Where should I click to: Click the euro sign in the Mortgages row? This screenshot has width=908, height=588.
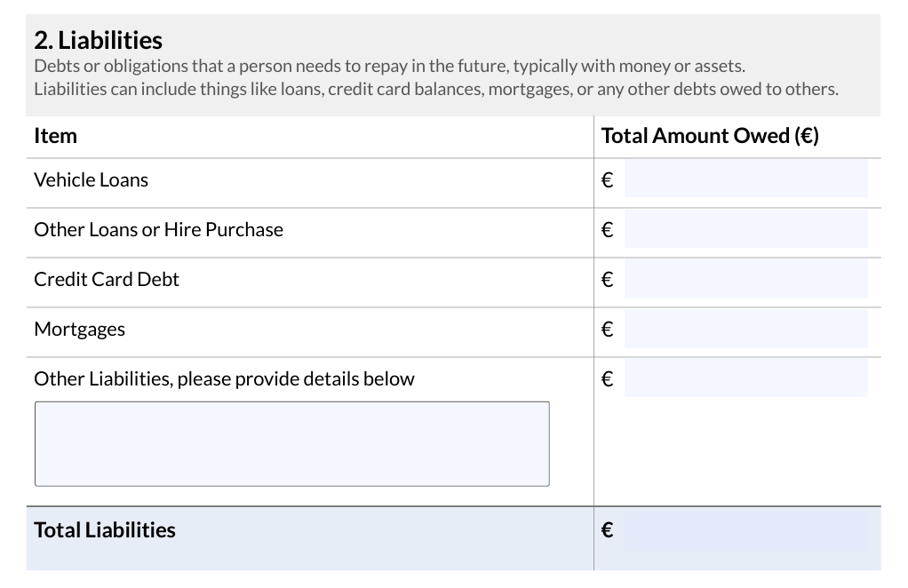[608, 330]
